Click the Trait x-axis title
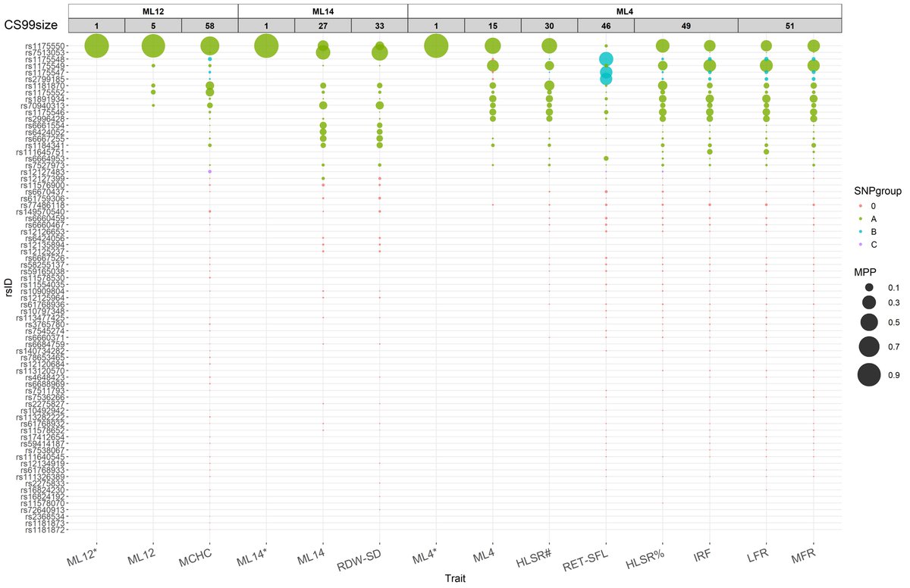Image resolution: width=910 pixels, height=588 pixels. pos(455,579)
